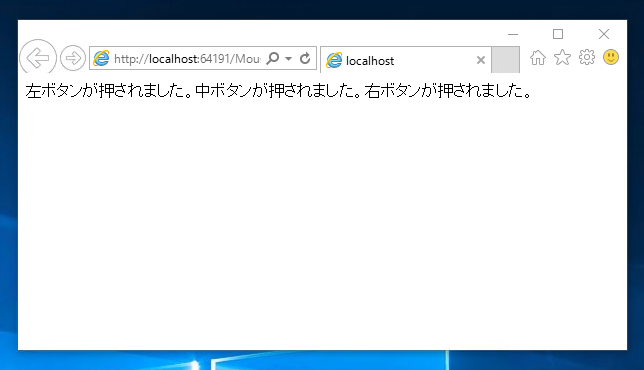Click the Internet Explorer page icon in the address bar

click(x=101, y=58)
